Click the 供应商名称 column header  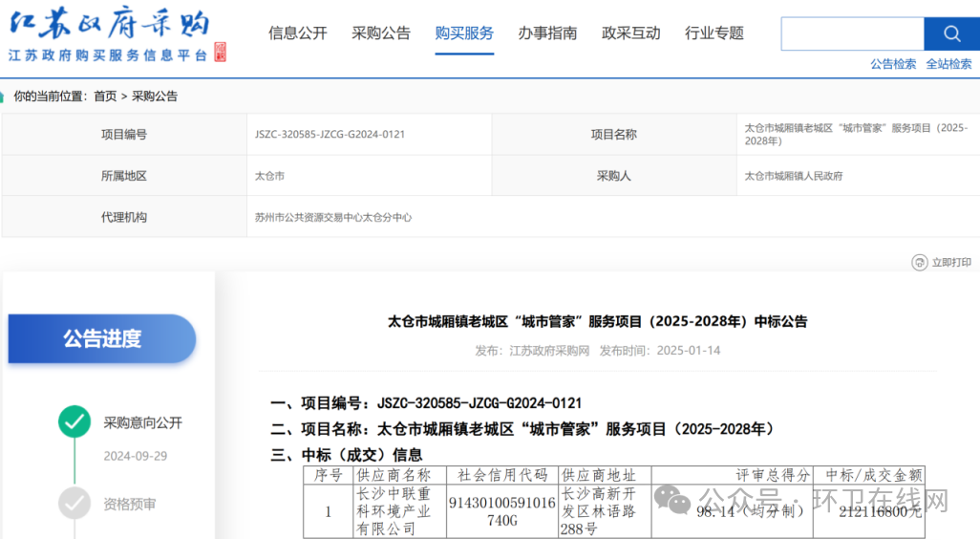click(399, 476)
